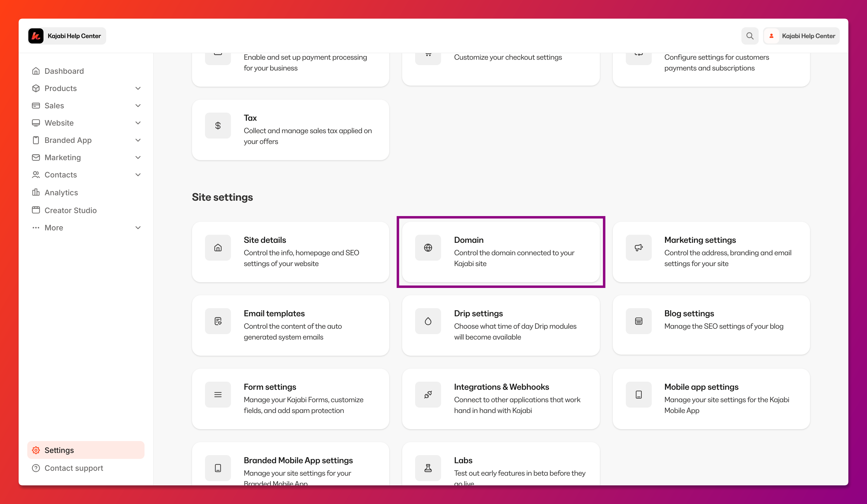Click the Kajabi Help Center site name
The image size is (867, 504).
74,36
